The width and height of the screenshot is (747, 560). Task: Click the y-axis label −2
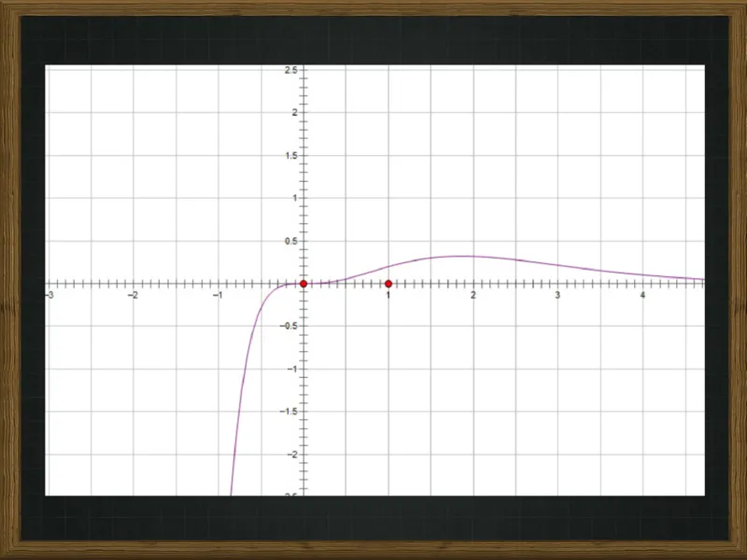292,455
